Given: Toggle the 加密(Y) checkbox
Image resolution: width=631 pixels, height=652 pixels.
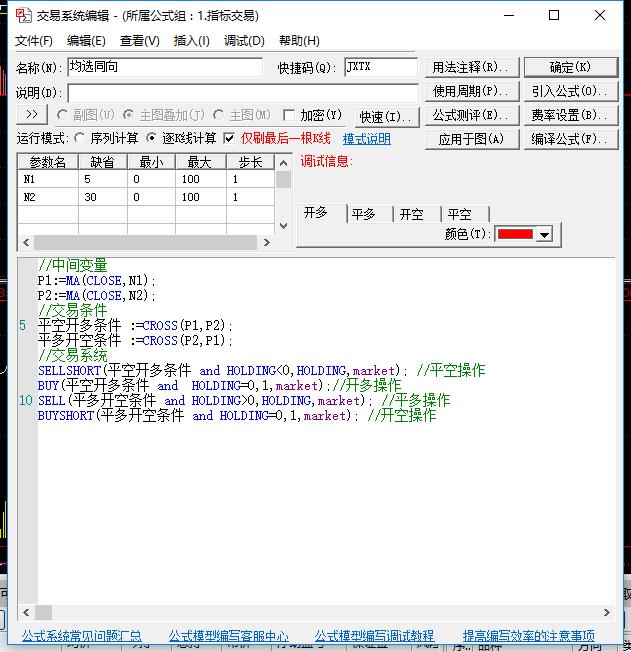Looking at the screenshot, I should coord(289,115).
